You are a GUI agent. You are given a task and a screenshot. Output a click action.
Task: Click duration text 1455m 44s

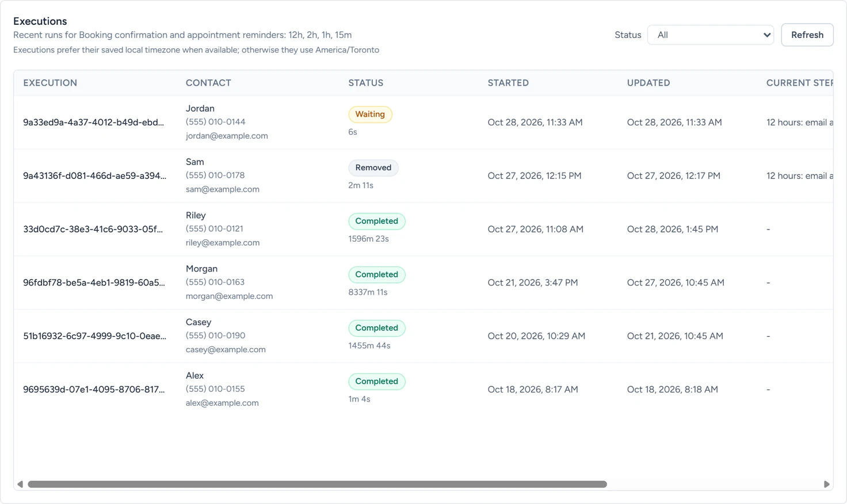coord(369,346)
